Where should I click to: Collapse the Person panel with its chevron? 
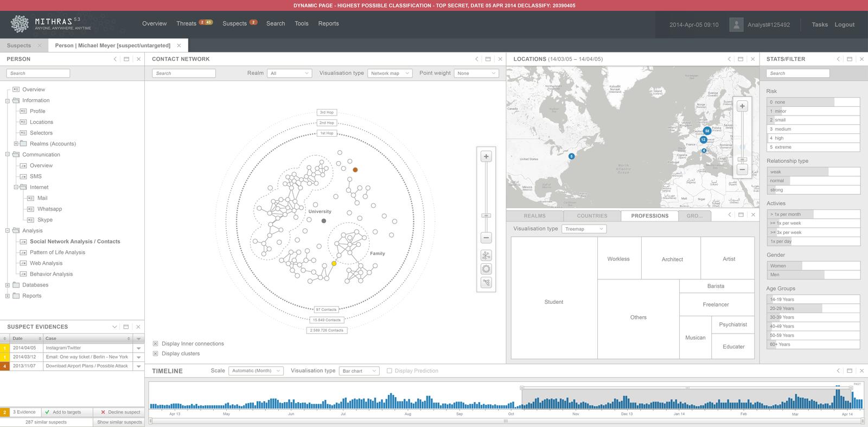point(115,59)
